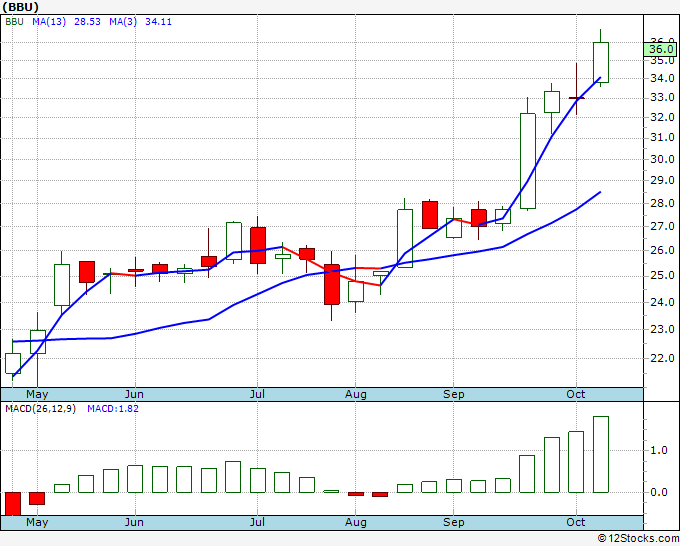Image resolution: width=680 pixels, height=546 pixels.
Task: Click the large red candlestick in late July
Action: coord(332,284)
